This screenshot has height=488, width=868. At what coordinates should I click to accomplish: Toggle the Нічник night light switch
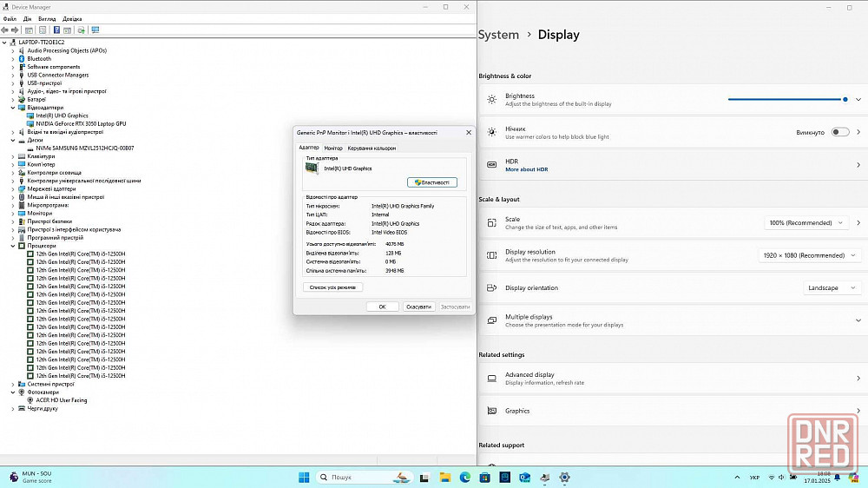point(840,132)
